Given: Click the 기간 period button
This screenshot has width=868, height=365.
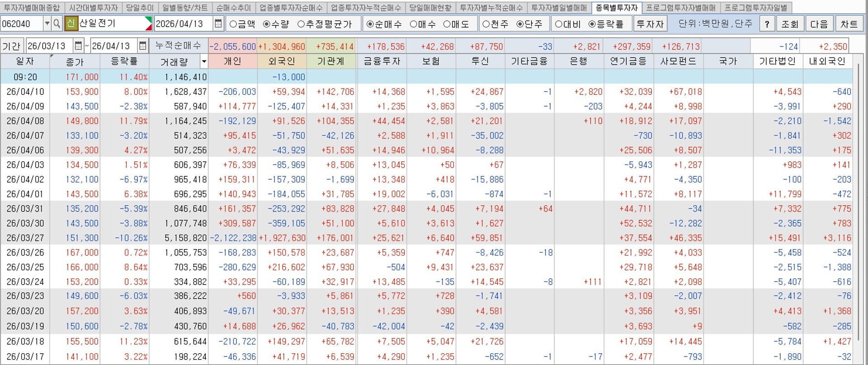Looking at the screenshot, I should (12, 46).
